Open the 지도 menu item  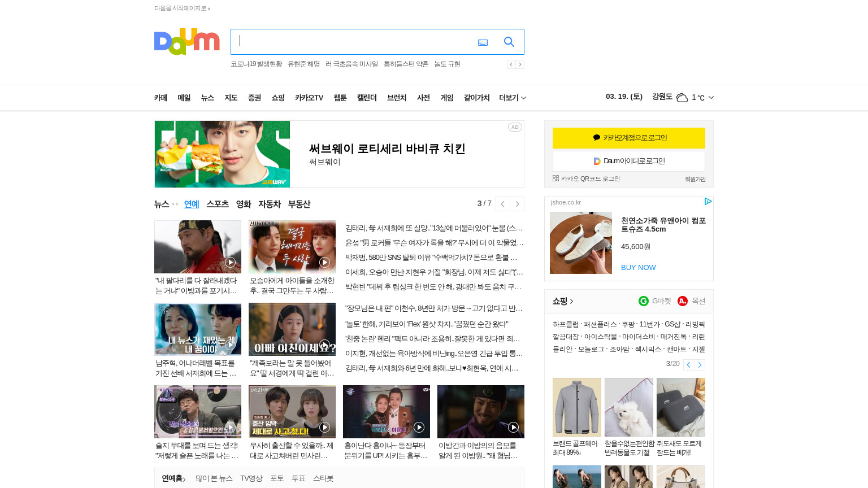tap(231, 98)
